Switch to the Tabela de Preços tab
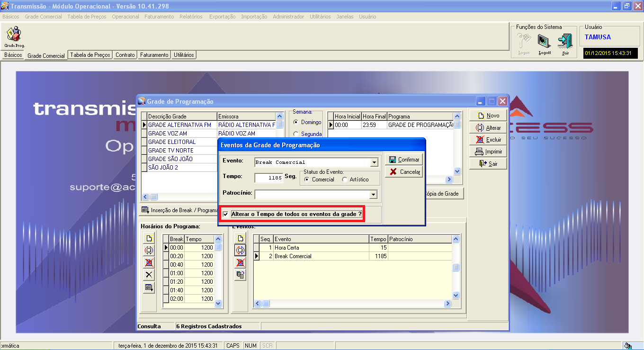This screenshot has width=644, height=350. click(x=90, y=55)
